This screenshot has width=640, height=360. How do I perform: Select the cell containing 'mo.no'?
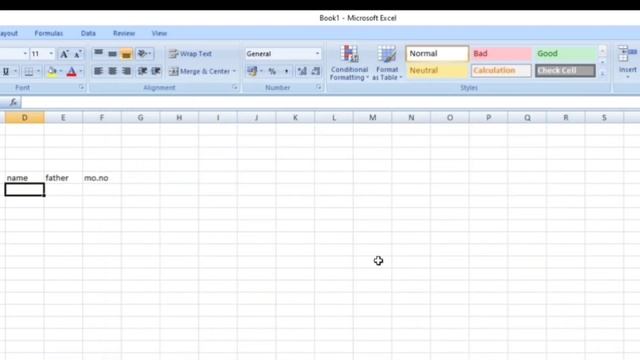(x=102, y=178)
